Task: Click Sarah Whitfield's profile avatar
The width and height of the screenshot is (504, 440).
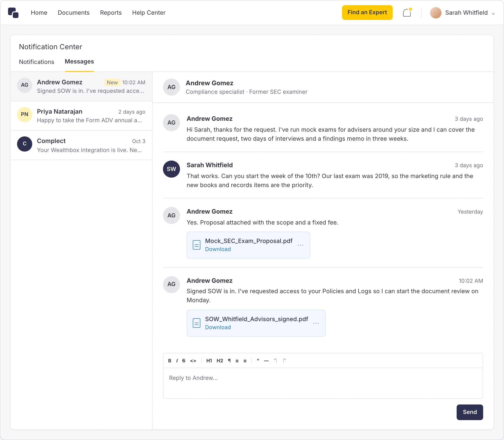Action: [436, 13]
